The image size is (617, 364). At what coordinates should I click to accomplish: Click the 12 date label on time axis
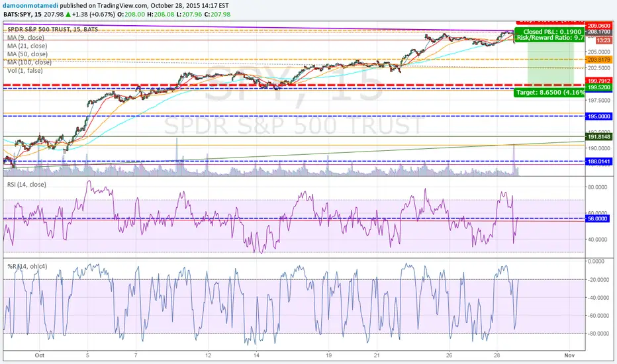tap(208, 355)
